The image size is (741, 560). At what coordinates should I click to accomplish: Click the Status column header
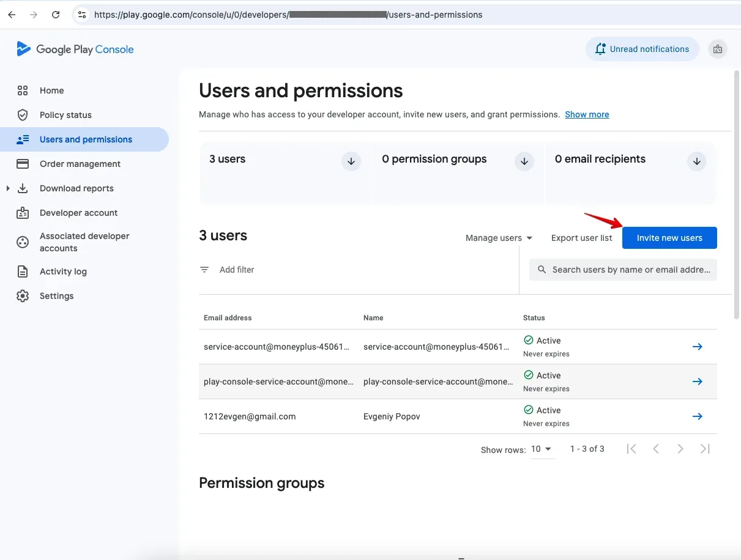(534, 318)
